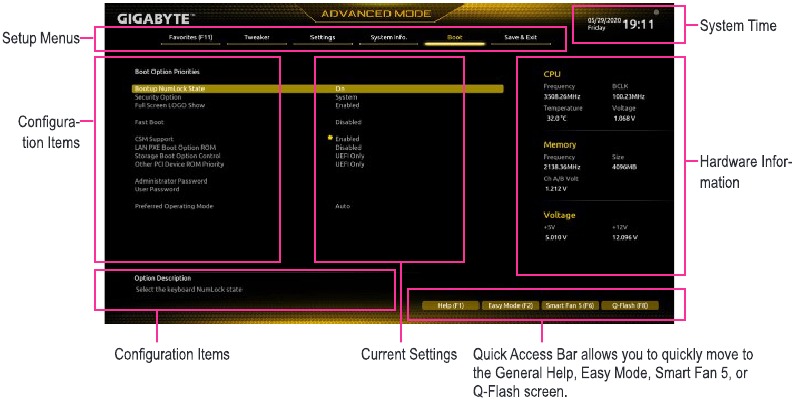
Task: Click the yellow marker icon beside CSM Support value
Action: 329,138
